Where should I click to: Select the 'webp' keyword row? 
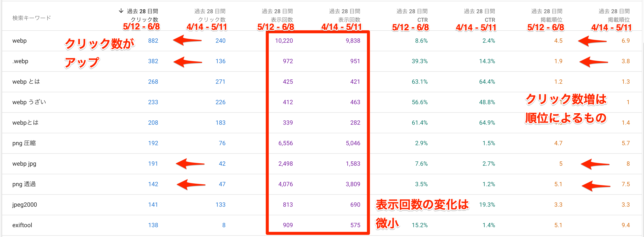[322, 41]
